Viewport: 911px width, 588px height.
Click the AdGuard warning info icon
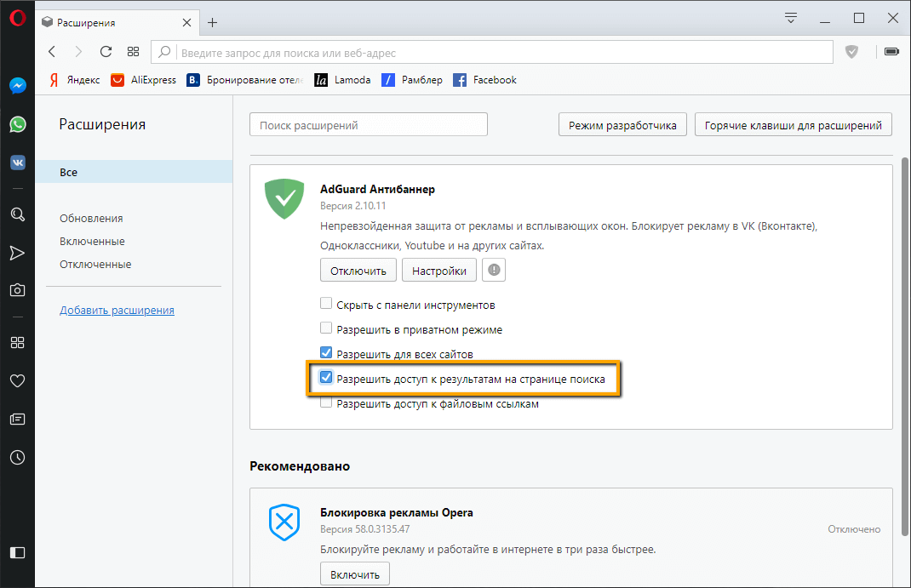(x=494, y=271)
